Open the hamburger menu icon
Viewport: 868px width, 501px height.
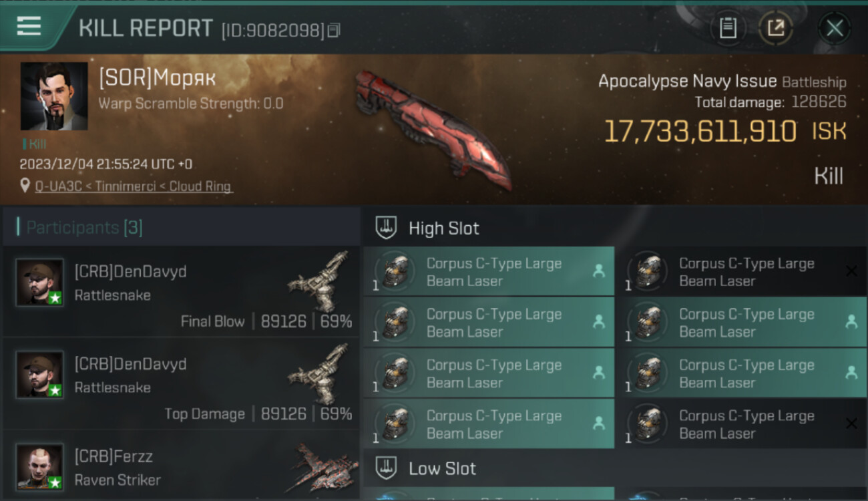coord(29,26)
